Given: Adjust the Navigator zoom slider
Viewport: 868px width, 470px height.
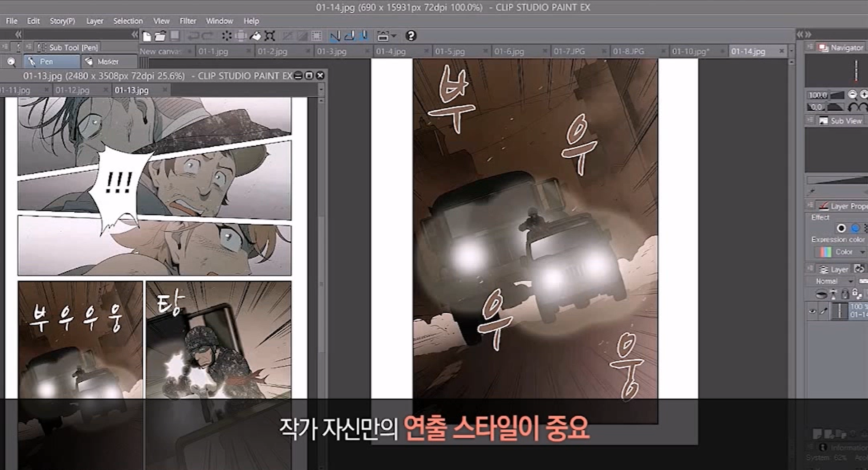Looking at the screenshot, I should tap(837, 95).
